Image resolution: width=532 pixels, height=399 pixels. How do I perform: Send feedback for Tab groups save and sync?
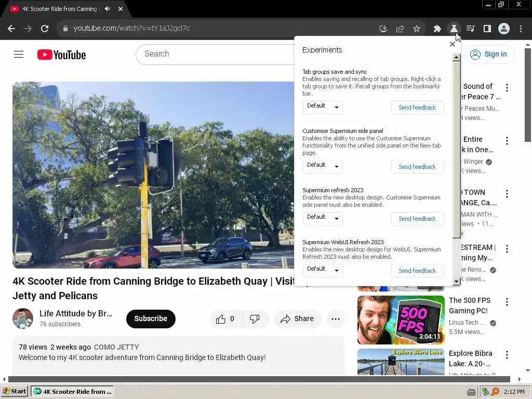417,108
